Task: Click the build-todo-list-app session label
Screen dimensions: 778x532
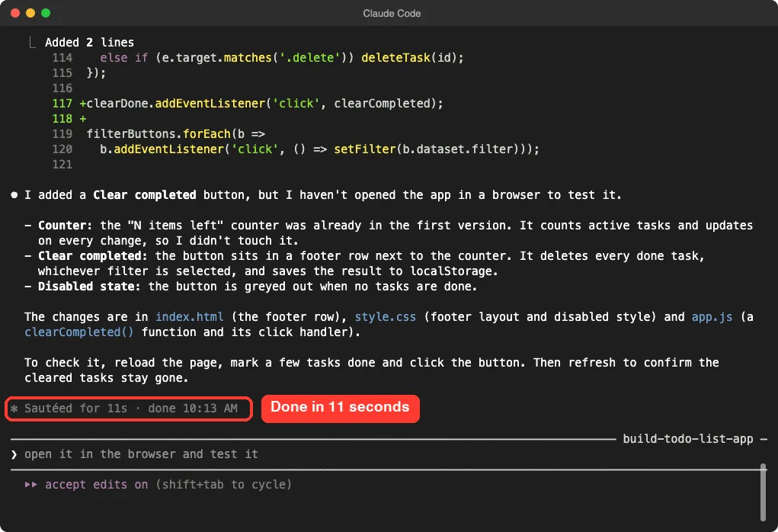Action: coord(687,439)
